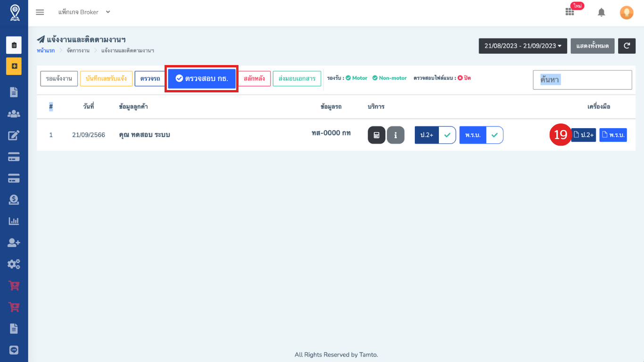Switch to the บันทึกเลขรับแจ้ง tab
The height and width of the screenshot is (362, 644).
click(x=106, y=78)
